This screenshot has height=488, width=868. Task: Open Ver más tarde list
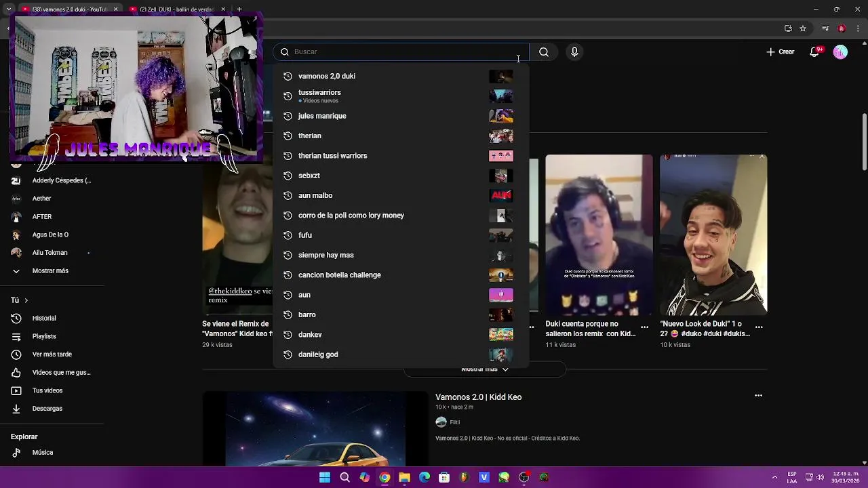[52, 354]
